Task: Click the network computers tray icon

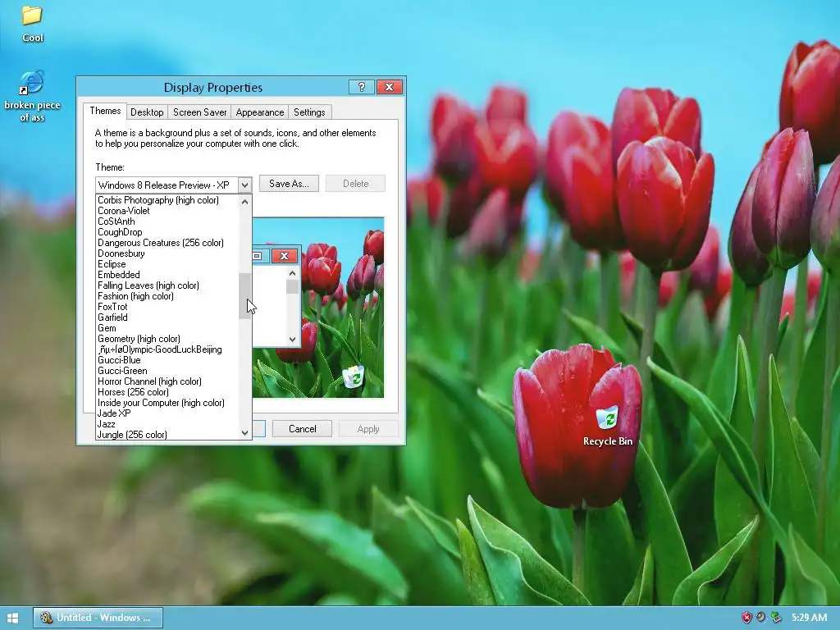Action: (x=775, y=618)
